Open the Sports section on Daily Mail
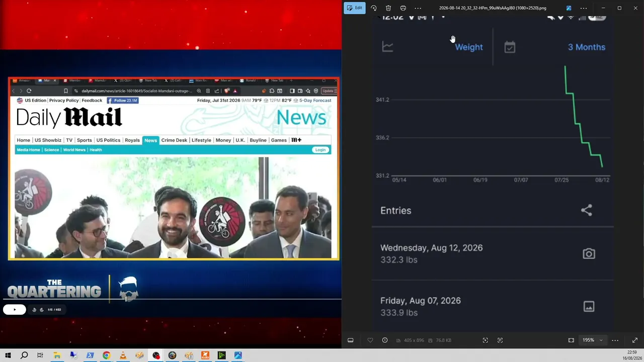 coord(85,140)
